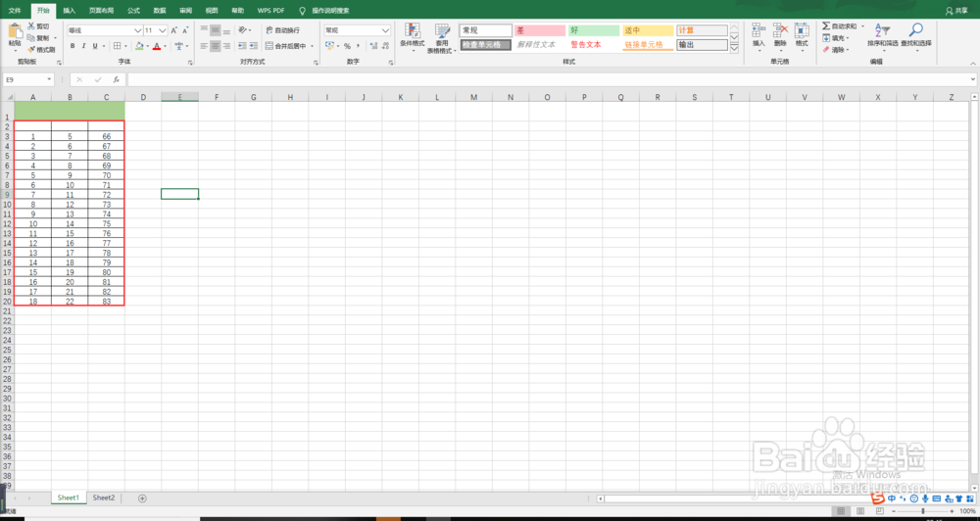The height and width of the screenshot is (521, 980).
Task: Decrease decimal places
Action: click(x=384, y=46)
